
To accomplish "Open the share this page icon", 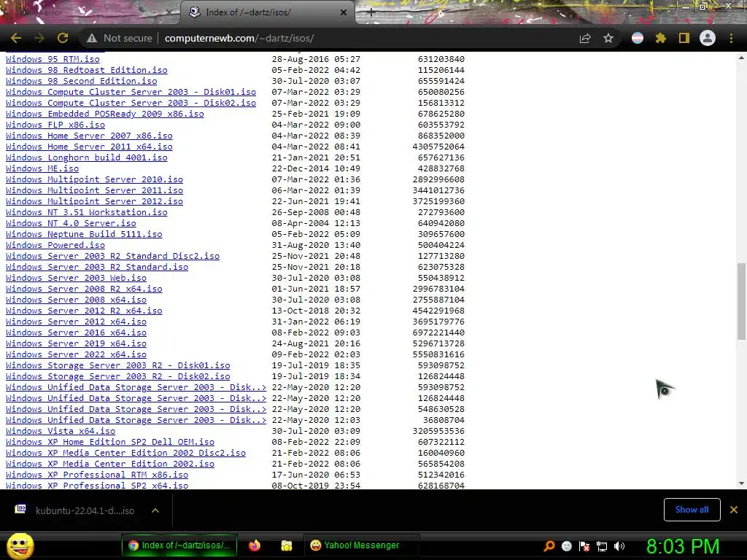I will [585, 38].
